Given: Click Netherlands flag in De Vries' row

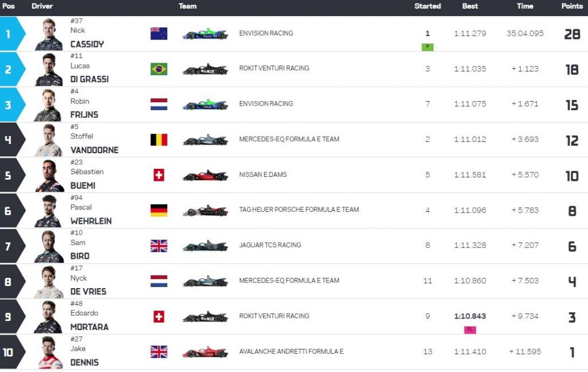Looking at the screenshot, I should point(158,281).
